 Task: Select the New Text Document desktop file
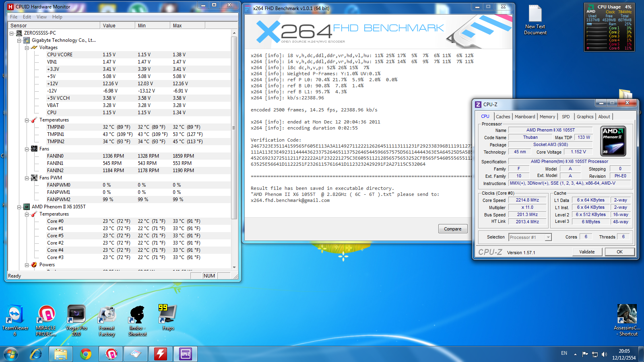pyautogui.click(x=535, y=20)
